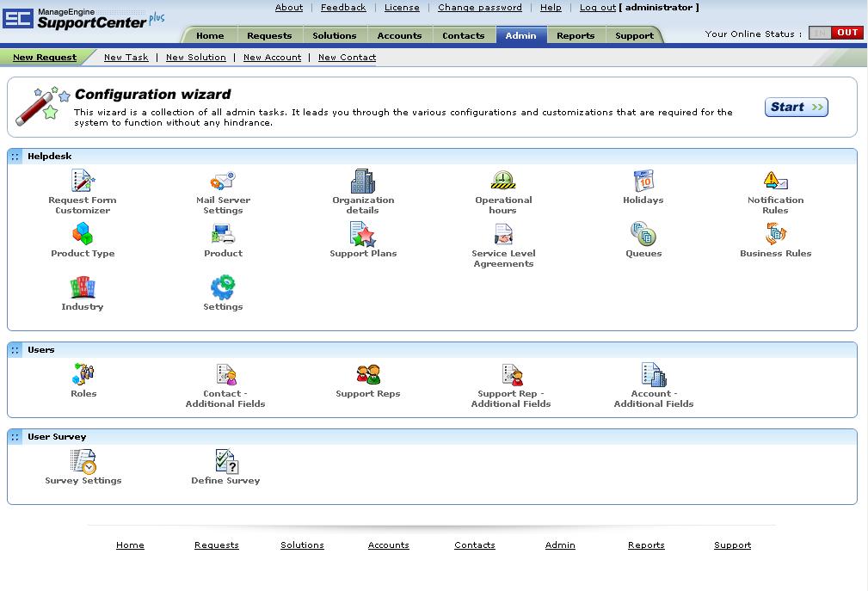Click the Business Rules icon

point(775,234)
